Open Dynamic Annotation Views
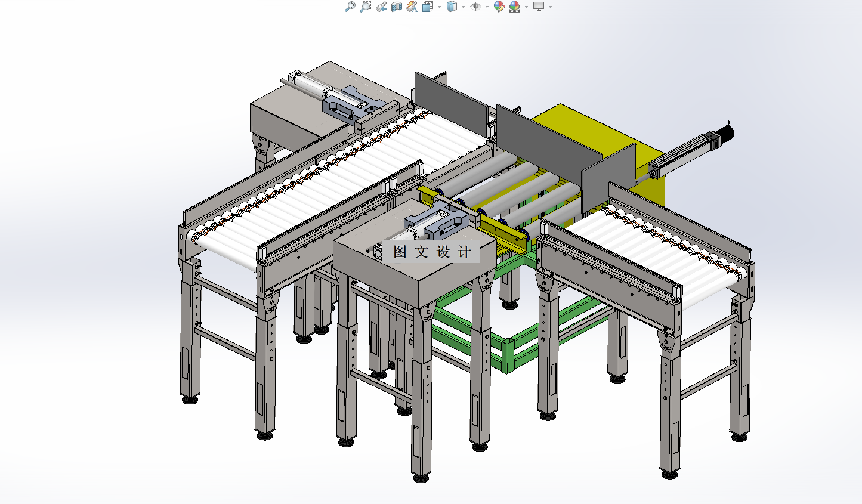The image size is (862, 504). tap(412, 7)
